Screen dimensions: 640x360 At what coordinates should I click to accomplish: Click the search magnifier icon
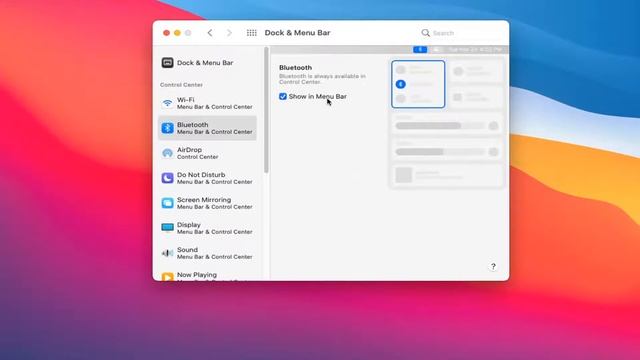(425, 33)
